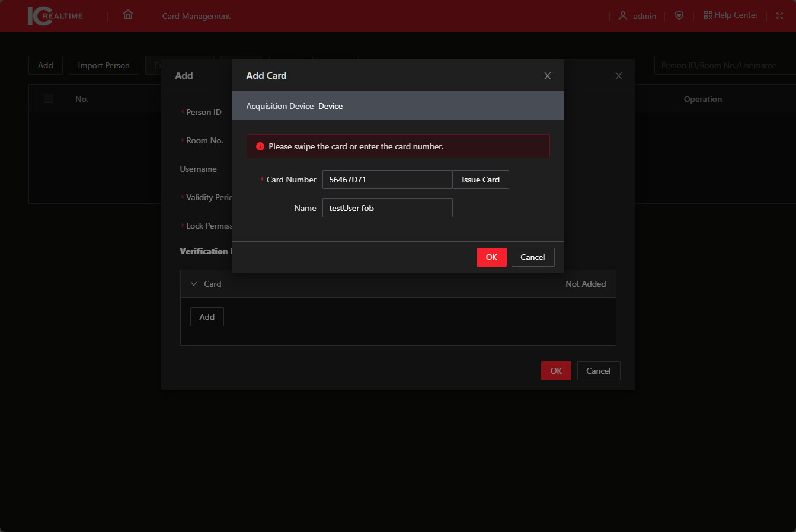The image size is (796, 532).
Task: Collapse the Card section chevron
Action: 194,284
